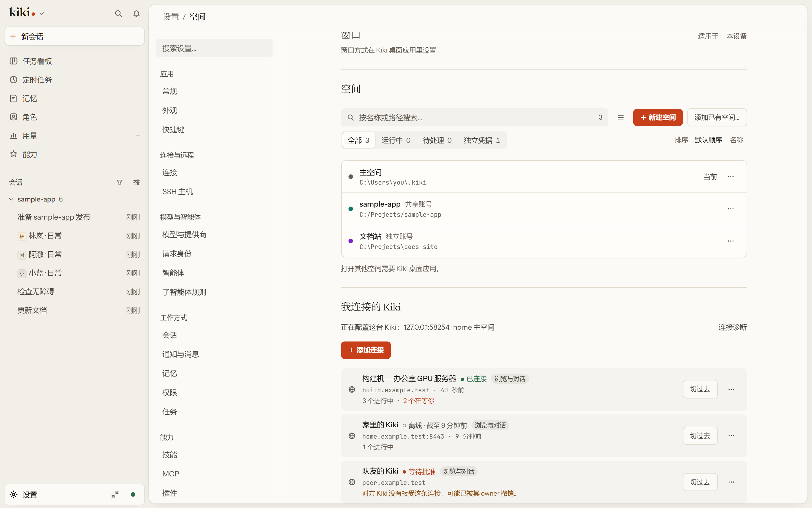Start a 新会话

click(x=74, y=36)
